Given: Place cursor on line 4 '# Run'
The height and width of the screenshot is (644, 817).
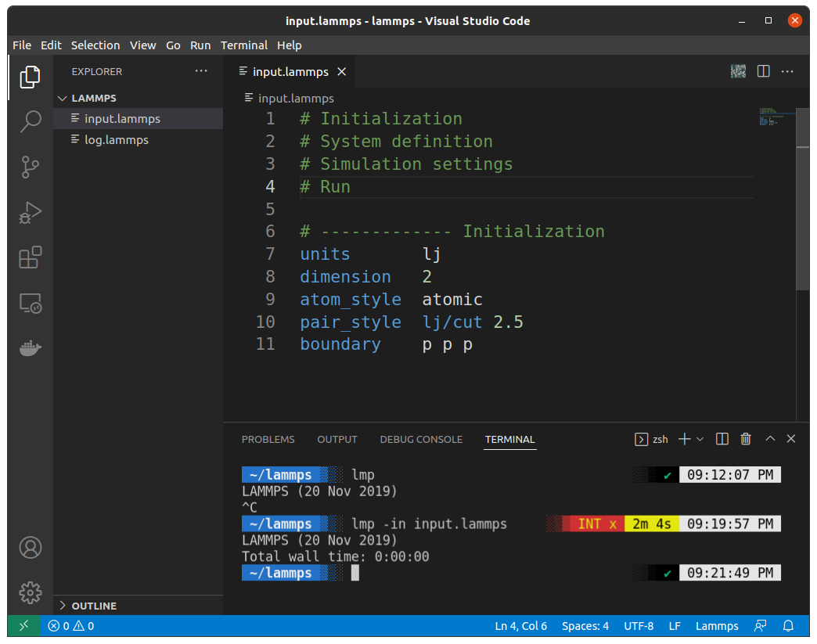Looking at the screenshot, I should [x=325, y=186].
